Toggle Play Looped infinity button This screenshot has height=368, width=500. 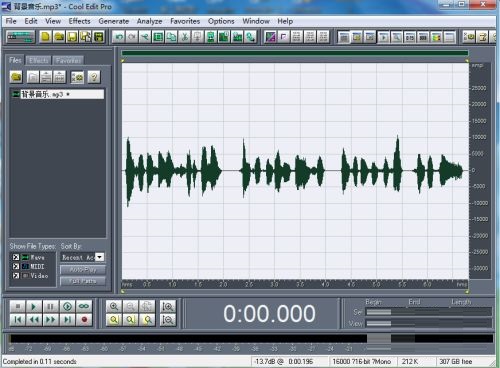pos(84,306)
